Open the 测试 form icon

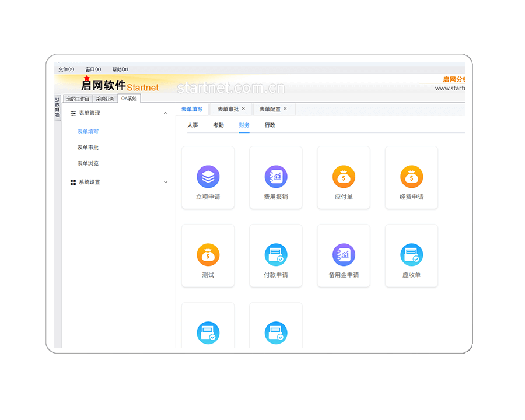208,254
